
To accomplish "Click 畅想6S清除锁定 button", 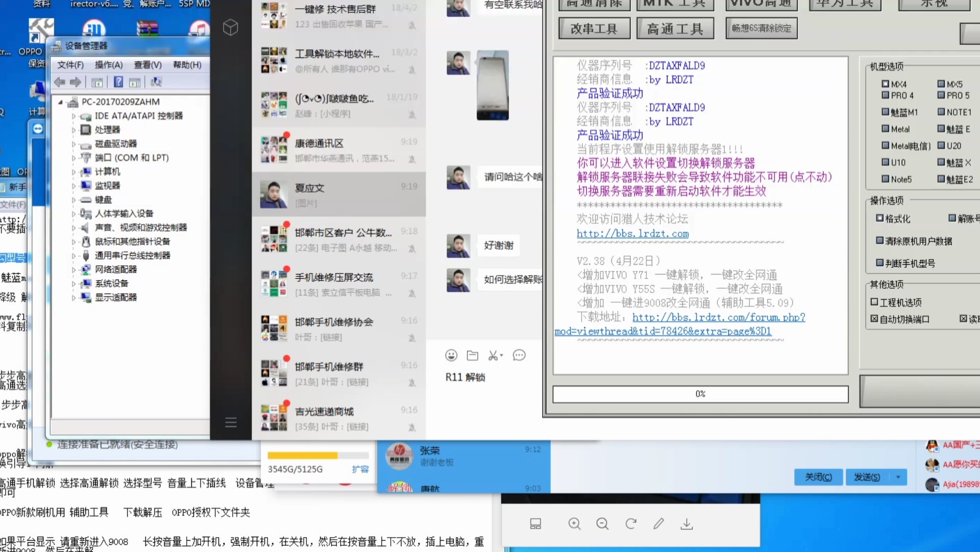I will tap(761, 28).
